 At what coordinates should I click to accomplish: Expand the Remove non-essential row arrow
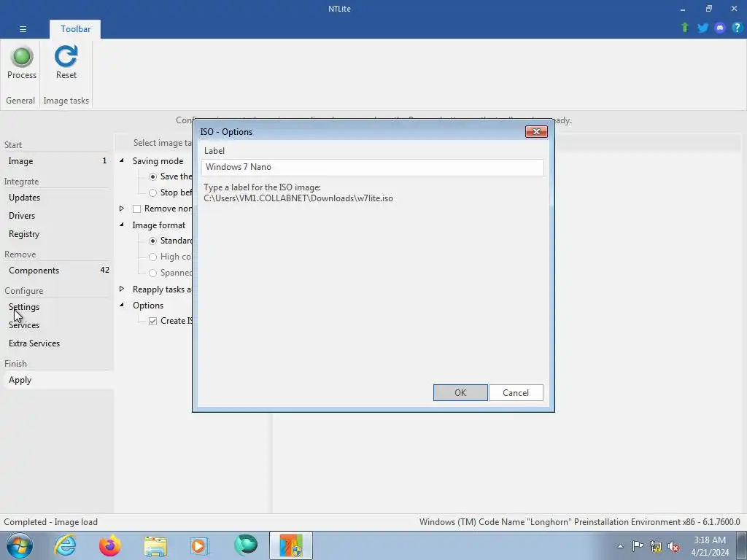tap(122, 209)
